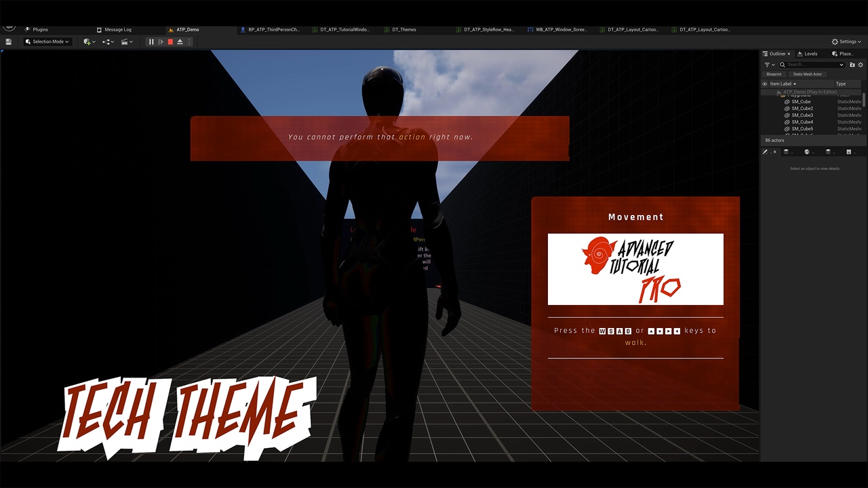The image size is (868, 488).
Task: Toggle the Static Mesh Actor filter chip
Action: coord(808,74)
